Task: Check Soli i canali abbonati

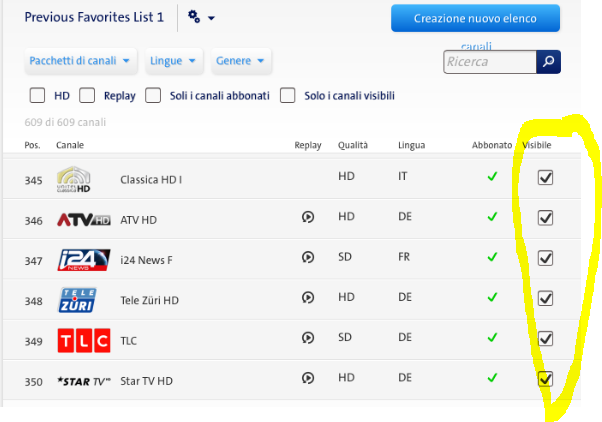Action: tap(153, 96)
